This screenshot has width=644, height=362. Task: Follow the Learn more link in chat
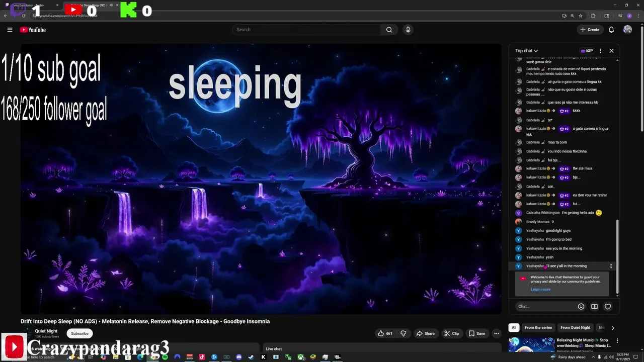(x=540, y=289)
